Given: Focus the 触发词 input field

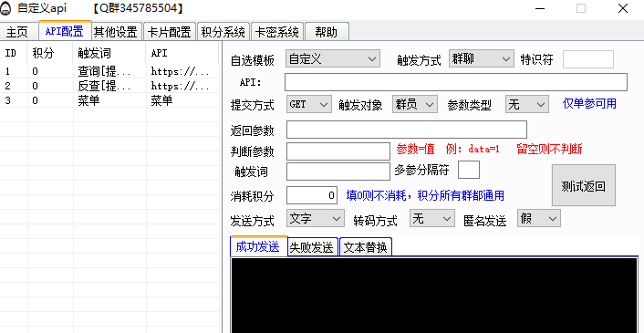Looking at the screenshot, I should point(338,172).
